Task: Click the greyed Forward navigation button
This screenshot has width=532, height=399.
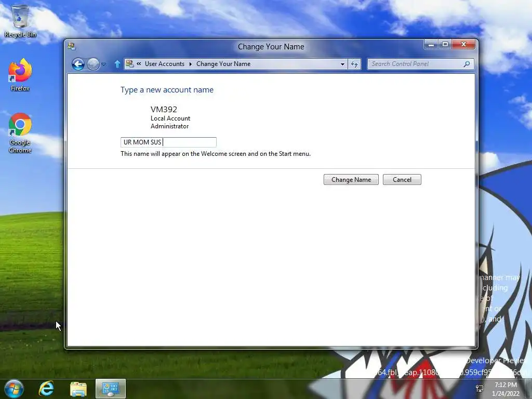Action: point(94,64)
